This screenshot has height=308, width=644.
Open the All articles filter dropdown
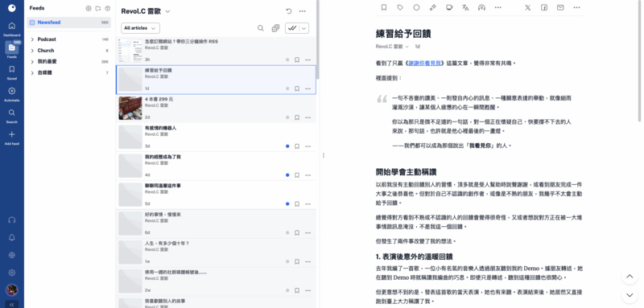click(x=140, y=28)
